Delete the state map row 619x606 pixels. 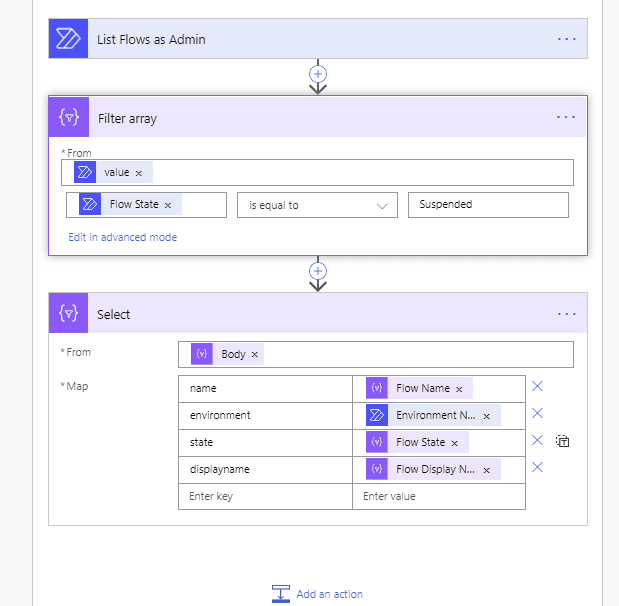click(x=537, y=440)
